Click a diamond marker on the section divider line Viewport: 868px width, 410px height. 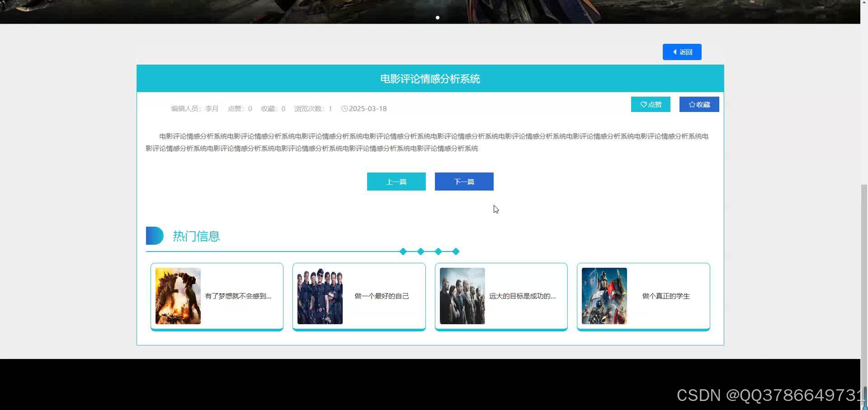click(x=420, y=252)
